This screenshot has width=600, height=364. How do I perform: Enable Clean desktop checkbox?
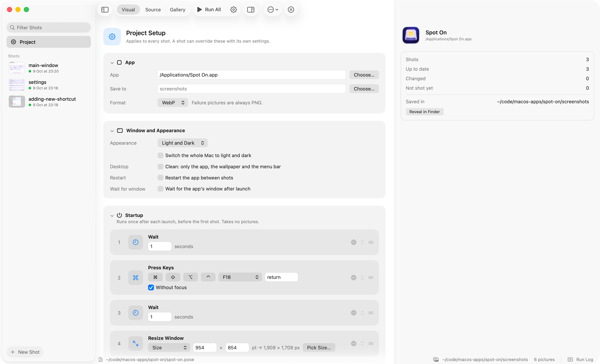coord(160,167)
